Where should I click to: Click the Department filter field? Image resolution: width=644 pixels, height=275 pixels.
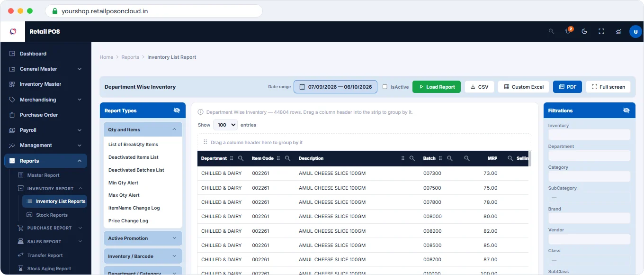tap(589, 156)
